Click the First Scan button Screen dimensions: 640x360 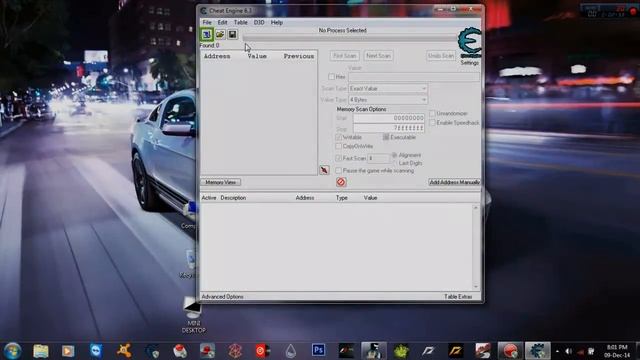[x=344, y=56]
